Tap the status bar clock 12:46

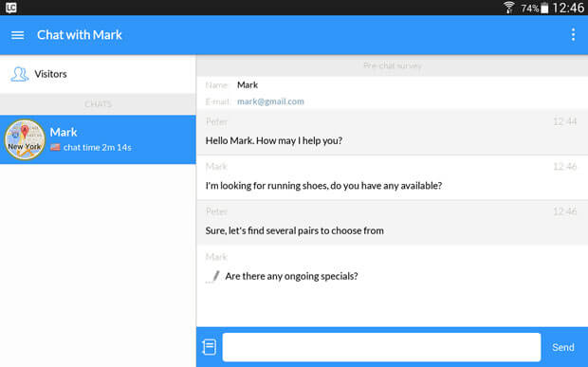pos(568,8)
